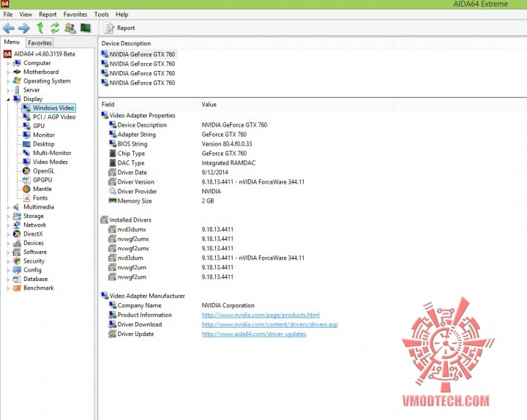Open the Tools menu

pyautogui.click(x=102, y=15)
